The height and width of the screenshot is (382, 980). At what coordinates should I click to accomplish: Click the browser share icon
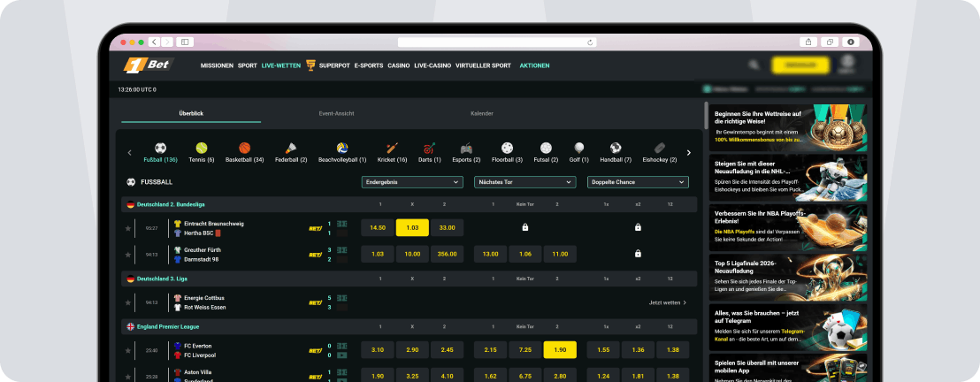tap(808, 42)
